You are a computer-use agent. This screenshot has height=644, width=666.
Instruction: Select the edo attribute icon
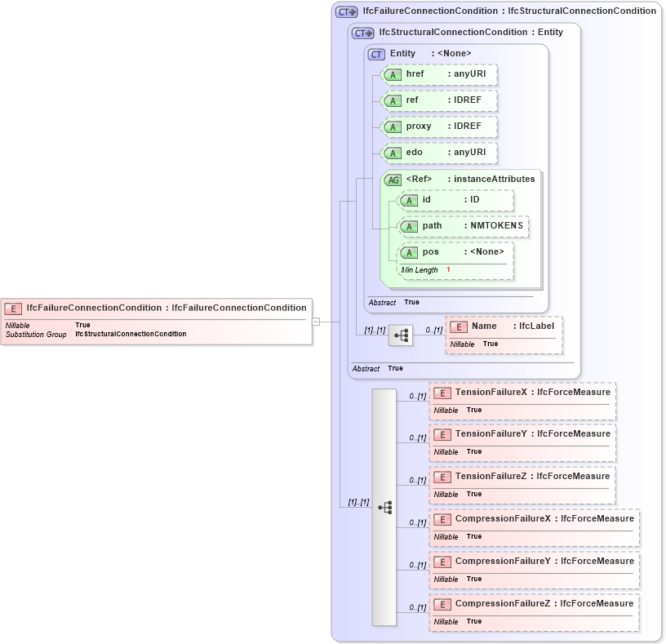393,153
